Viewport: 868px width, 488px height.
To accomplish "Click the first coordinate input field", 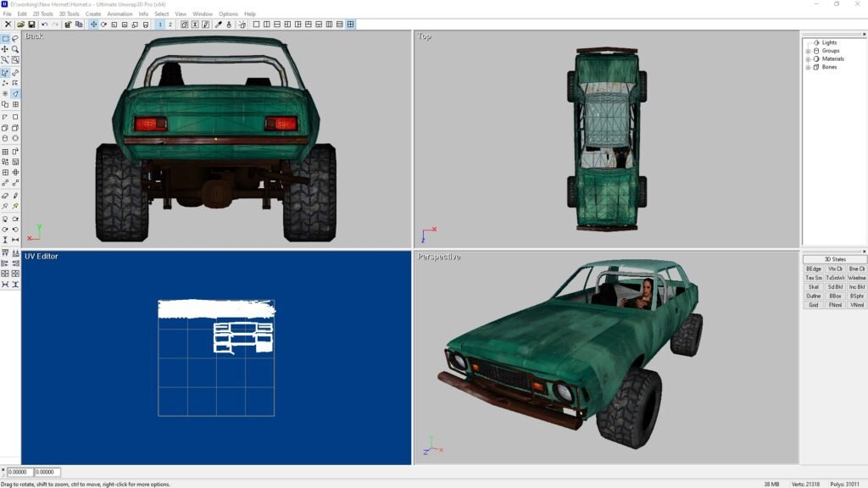I will tap(20, 472).
